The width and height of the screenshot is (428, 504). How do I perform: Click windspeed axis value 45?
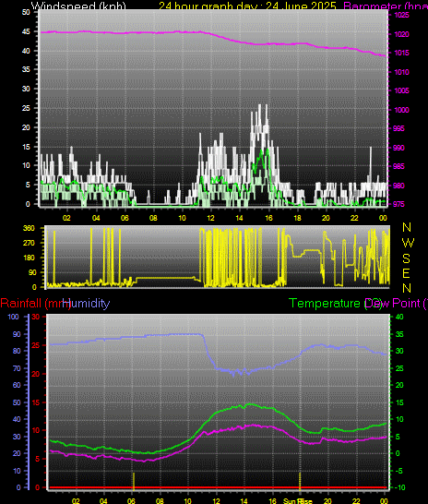click(x=26, y=31)
